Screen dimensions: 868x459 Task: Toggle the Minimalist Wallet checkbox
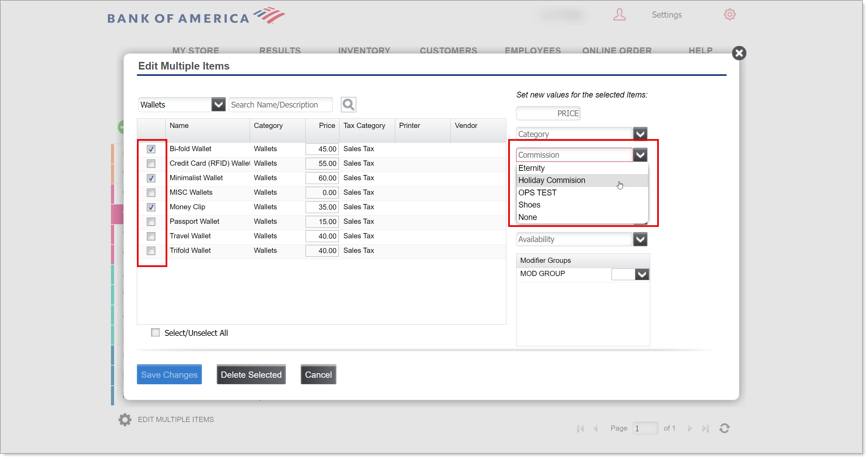click(x=151, y=177)
